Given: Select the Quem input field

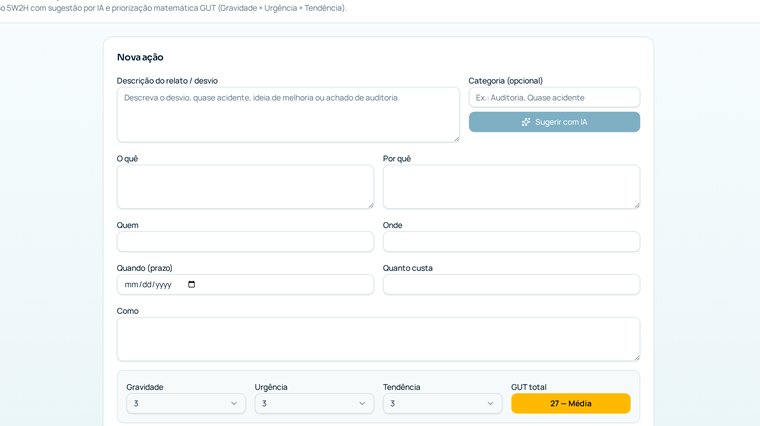Looking at the screenshot, I should pos(245,241).
